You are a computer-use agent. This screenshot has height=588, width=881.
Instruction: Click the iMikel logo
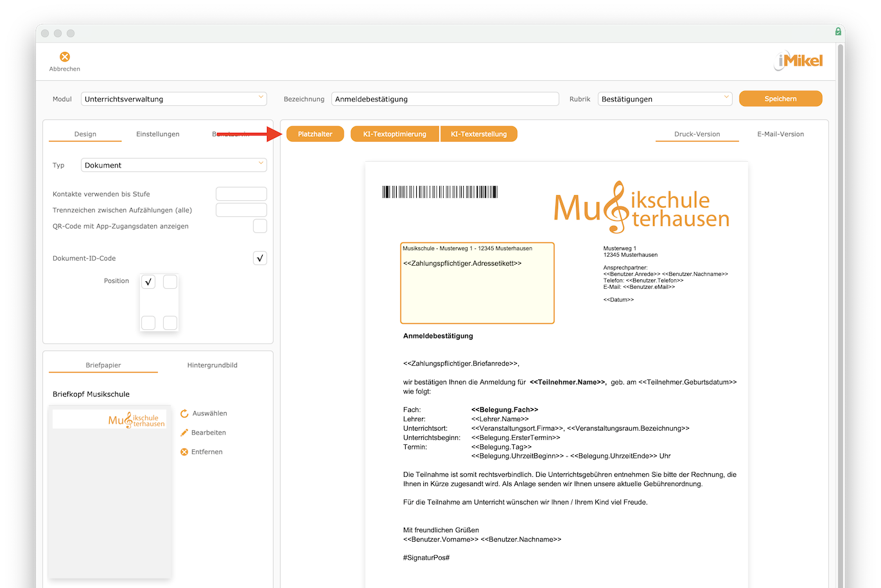pyautogui.click(x=798, y=61)
